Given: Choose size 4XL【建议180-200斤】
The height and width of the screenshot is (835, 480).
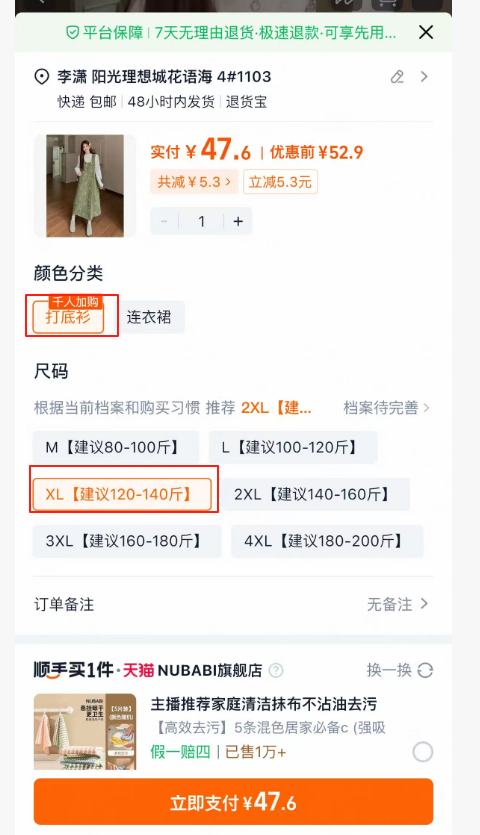Looking at the screenshot, I should [x=327, y=541].
